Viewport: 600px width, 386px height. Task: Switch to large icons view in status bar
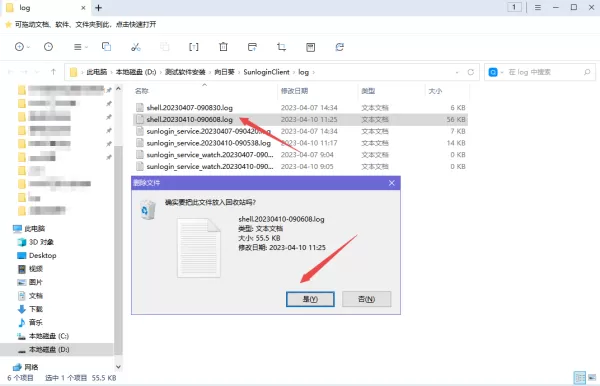tap(592, 378)
